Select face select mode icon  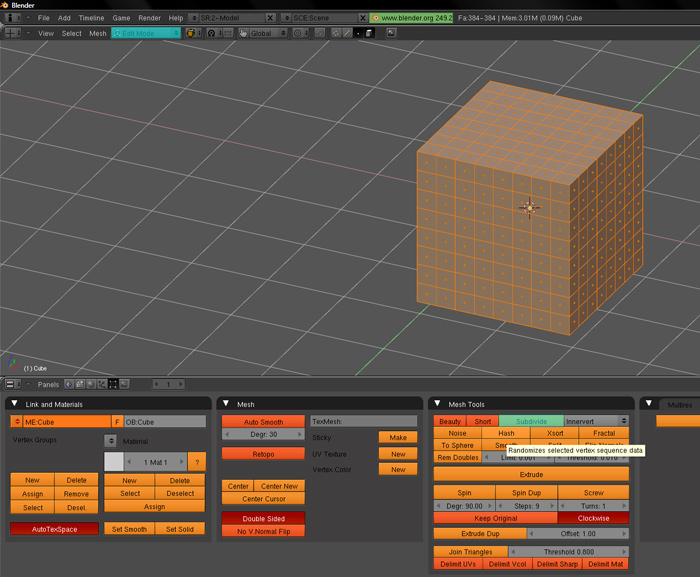(x=358, y=33)
